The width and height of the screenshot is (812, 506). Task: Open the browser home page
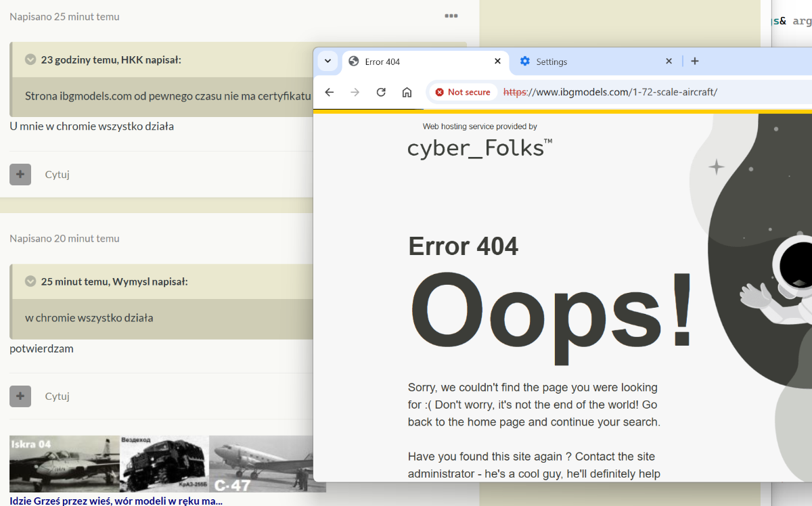[407, 92]
